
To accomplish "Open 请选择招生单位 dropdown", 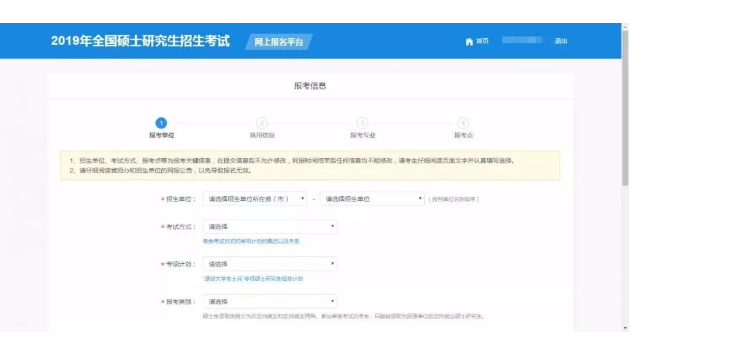I will pos(372,199).
